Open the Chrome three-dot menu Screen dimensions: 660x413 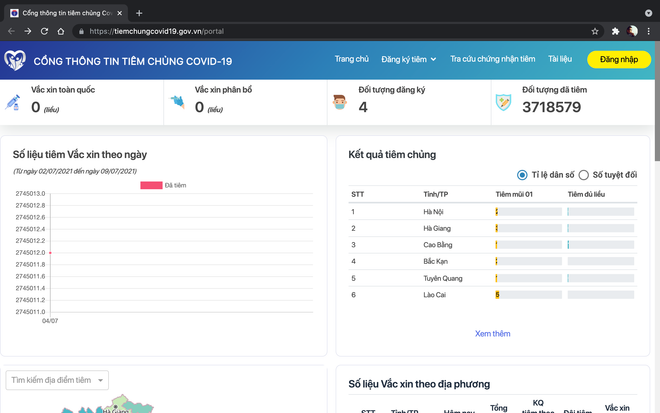[x=650, y=31]
